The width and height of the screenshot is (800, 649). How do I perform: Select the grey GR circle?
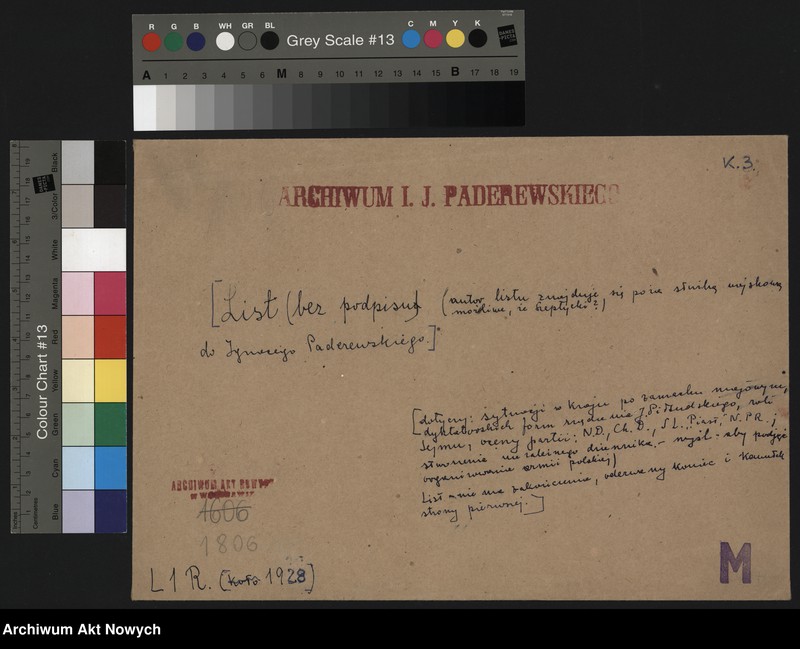(247, 41)
